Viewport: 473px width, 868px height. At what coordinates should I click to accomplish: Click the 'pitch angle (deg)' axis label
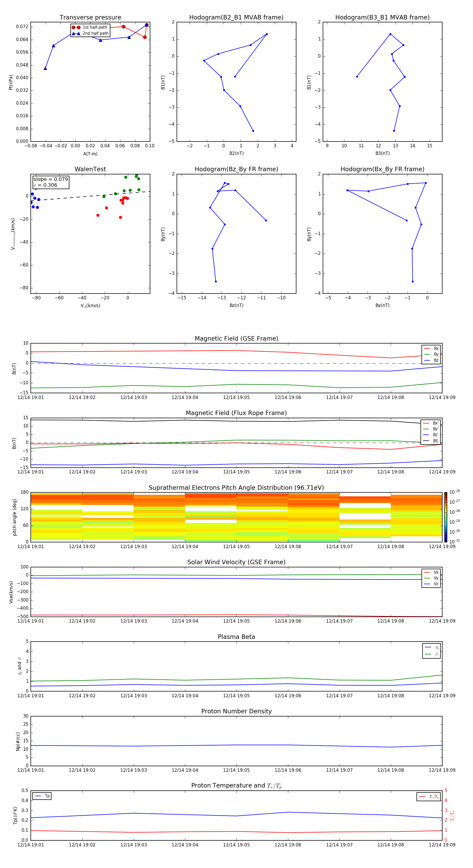[x=14, y=517]
